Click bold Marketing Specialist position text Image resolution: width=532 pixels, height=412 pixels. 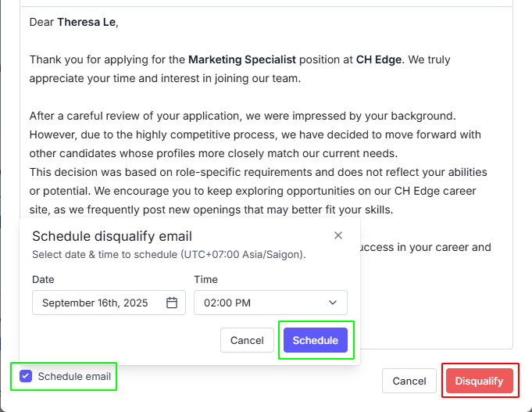tap(242, 59)
